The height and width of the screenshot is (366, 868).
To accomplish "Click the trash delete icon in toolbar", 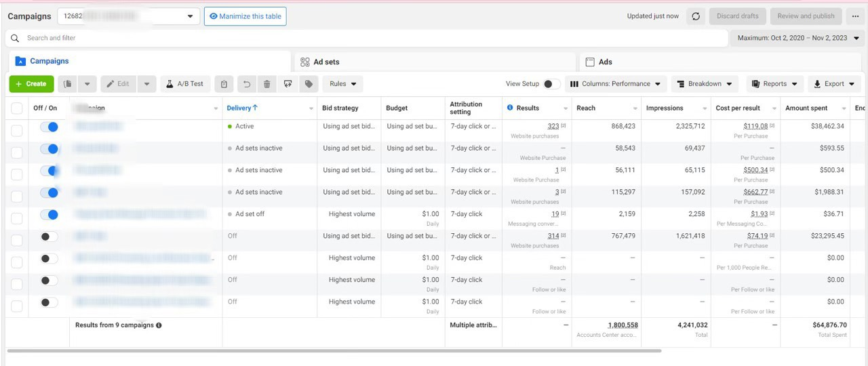I will pyautogui.click(x=267, y=84).
